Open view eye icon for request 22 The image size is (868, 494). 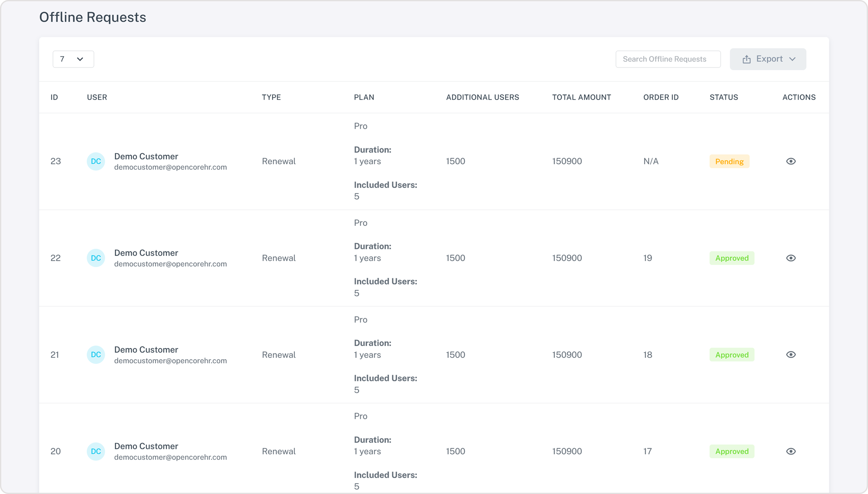tap(791, 258)
